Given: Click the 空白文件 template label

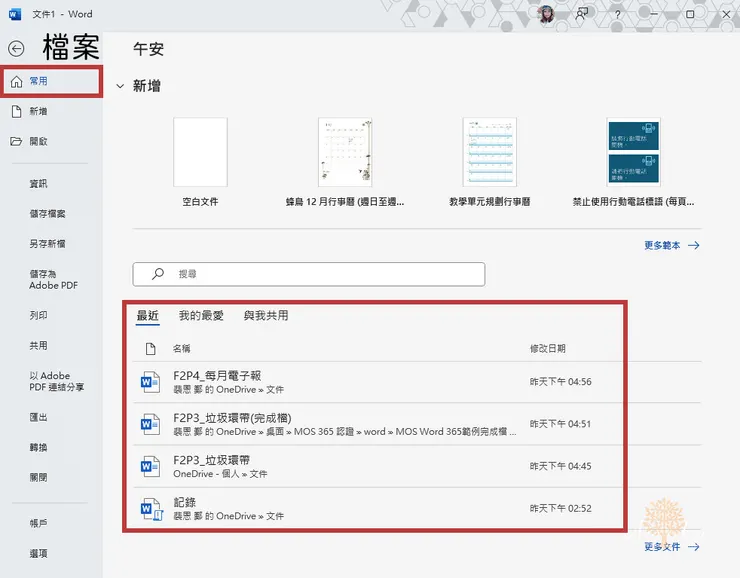Looking at the screenshot, I should tap(201, 202).
